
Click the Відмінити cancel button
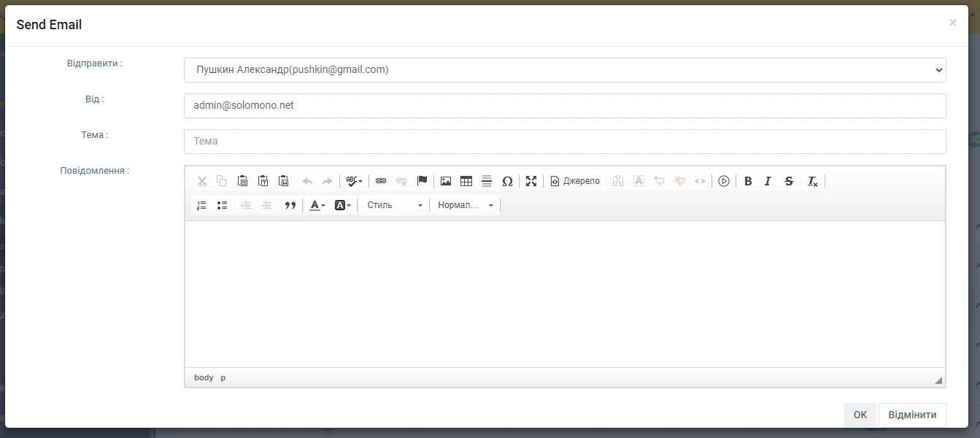[x=912, y=415]
